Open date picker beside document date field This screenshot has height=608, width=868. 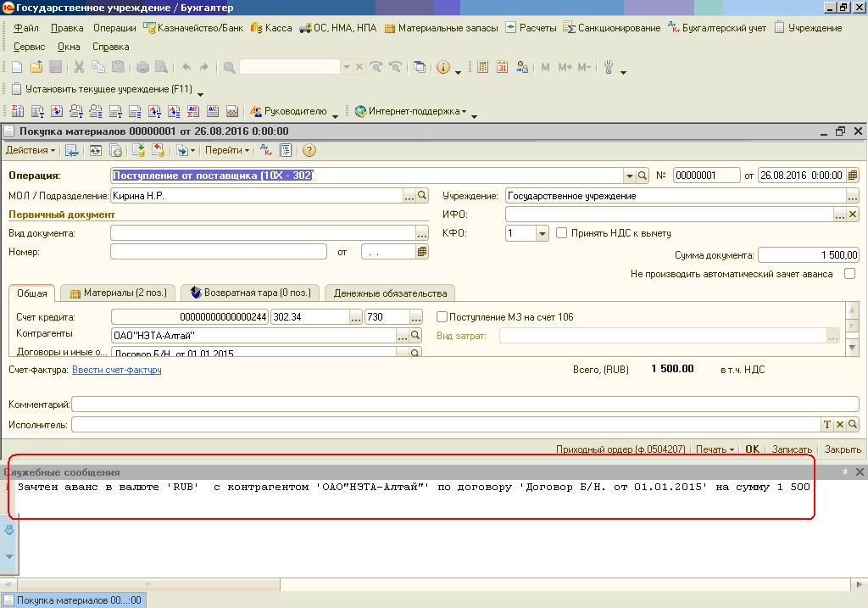coord(852,176)
